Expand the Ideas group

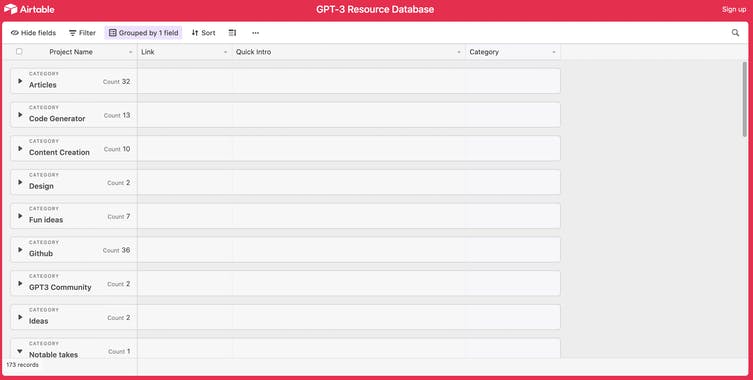[20, 317]
